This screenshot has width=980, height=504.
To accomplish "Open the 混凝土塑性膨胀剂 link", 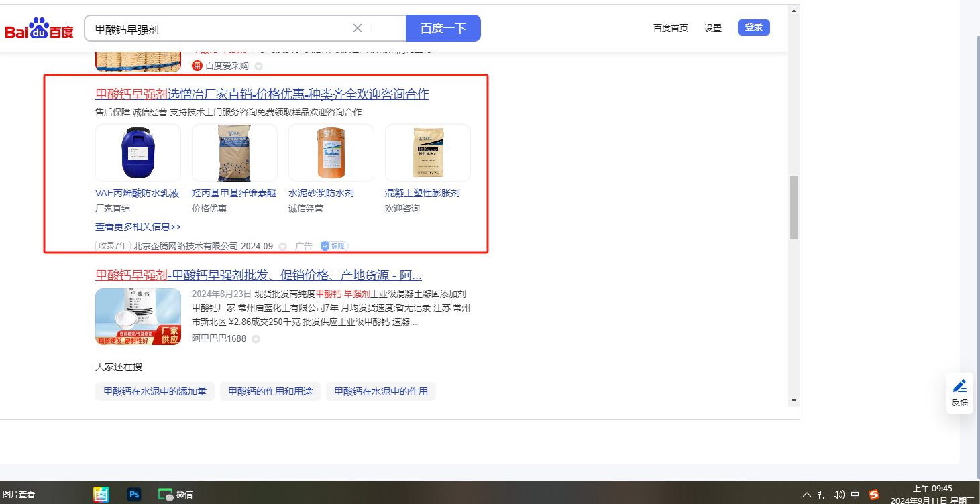I will pyautogui.click(x=423, y=193).
